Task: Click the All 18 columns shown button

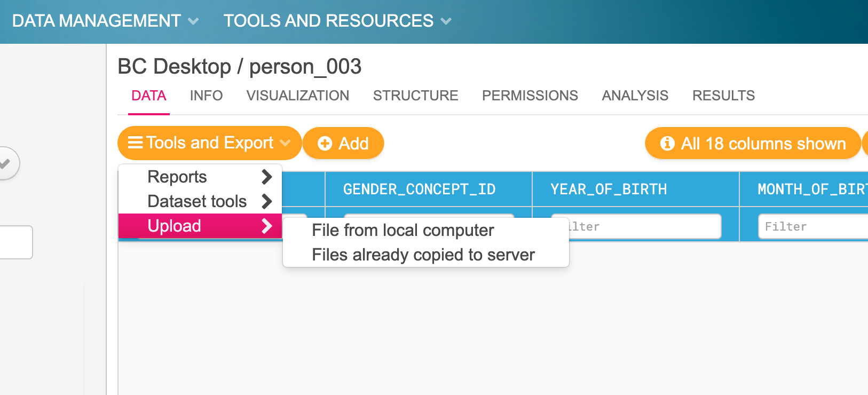Action: pyautogui.click(x=753, y=143)
